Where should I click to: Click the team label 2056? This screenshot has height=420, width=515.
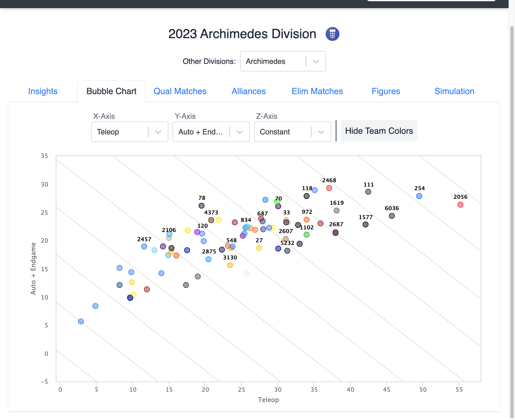(460, 197)
